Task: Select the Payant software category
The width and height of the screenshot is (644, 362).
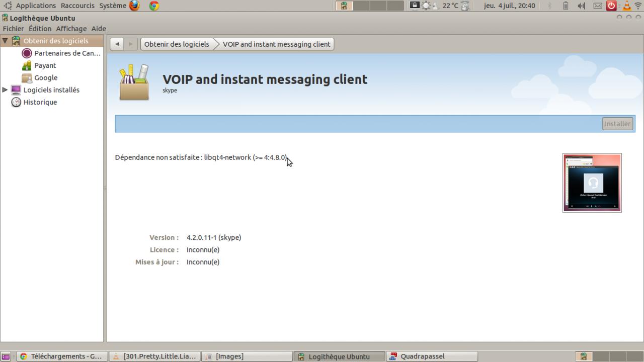Action: point(39,65)
